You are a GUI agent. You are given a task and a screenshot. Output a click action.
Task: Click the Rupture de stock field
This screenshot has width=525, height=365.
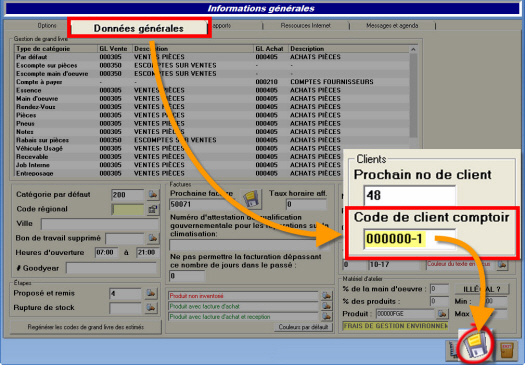click(126, 308)
